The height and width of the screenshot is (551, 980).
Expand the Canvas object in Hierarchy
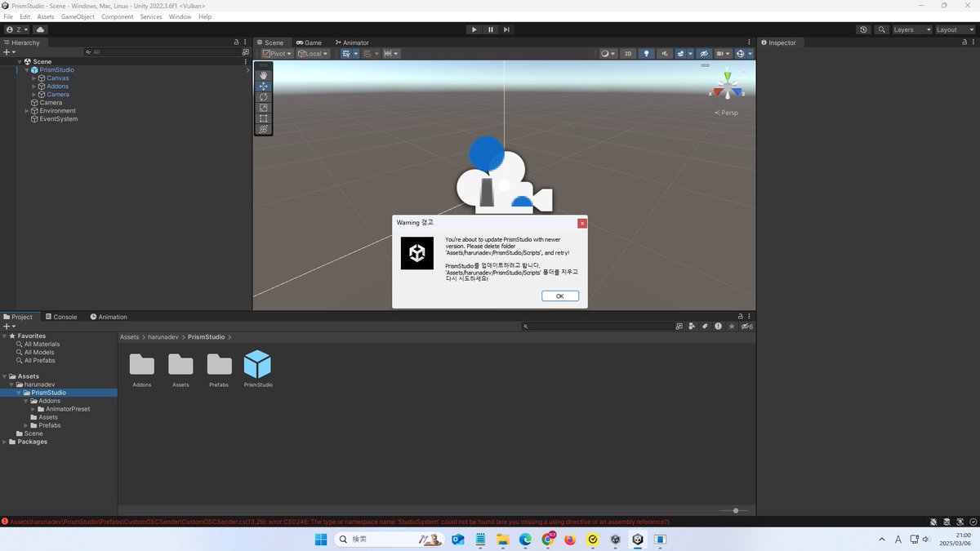(x=33, y=78)
